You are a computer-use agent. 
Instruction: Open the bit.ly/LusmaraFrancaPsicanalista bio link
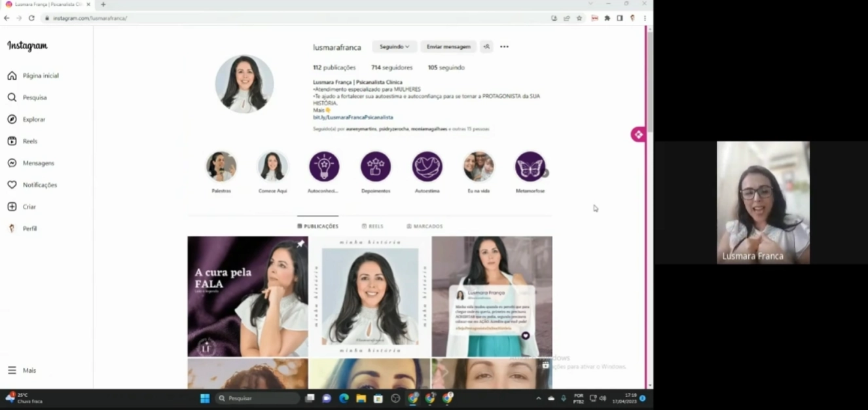pyautogui.click(x=353, y=117)
